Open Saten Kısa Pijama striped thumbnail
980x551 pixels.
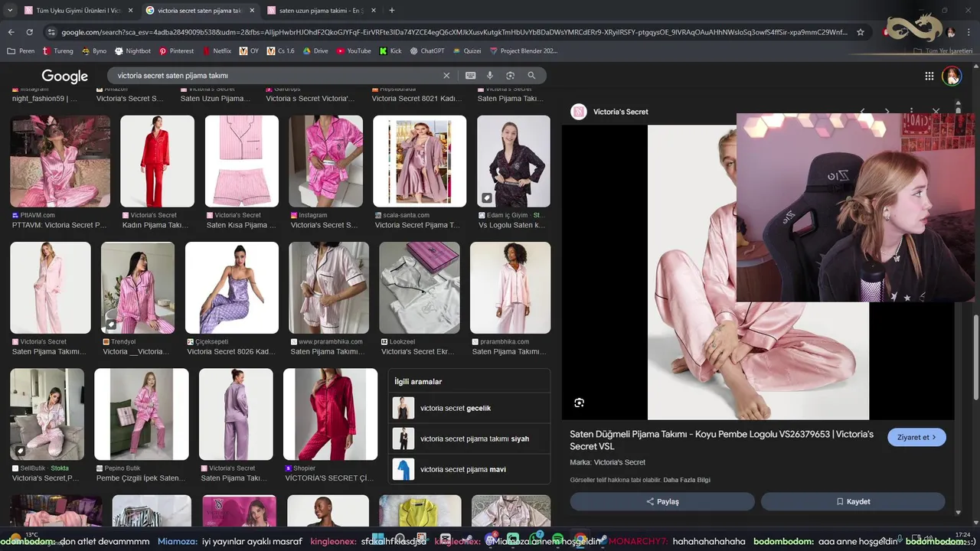(x=241, y=161)
